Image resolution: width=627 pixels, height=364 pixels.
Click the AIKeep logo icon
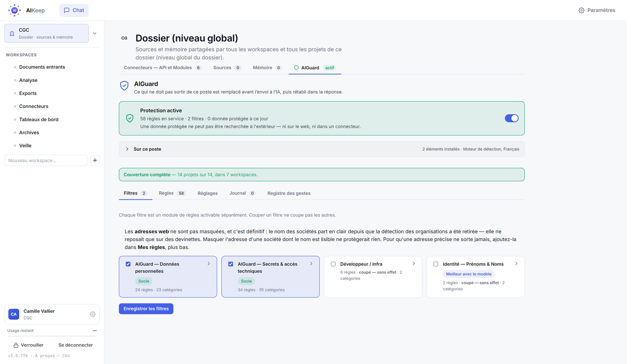(14, 10)
